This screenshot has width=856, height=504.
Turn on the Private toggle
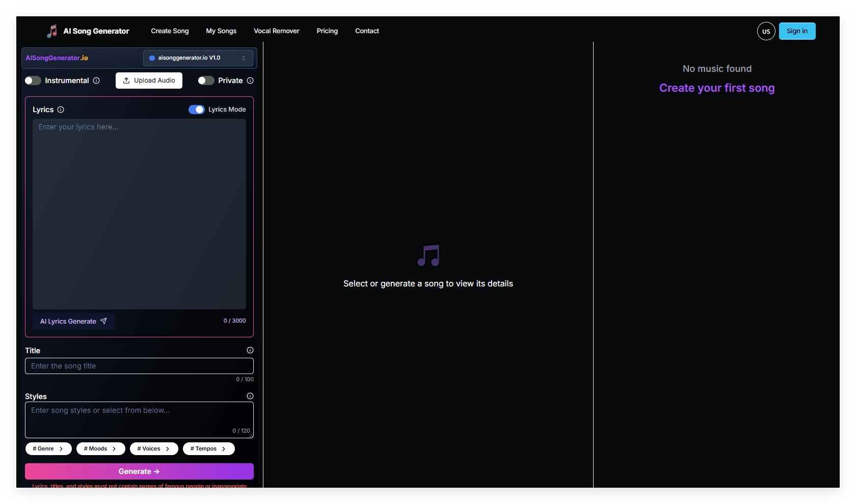point(206,81)
